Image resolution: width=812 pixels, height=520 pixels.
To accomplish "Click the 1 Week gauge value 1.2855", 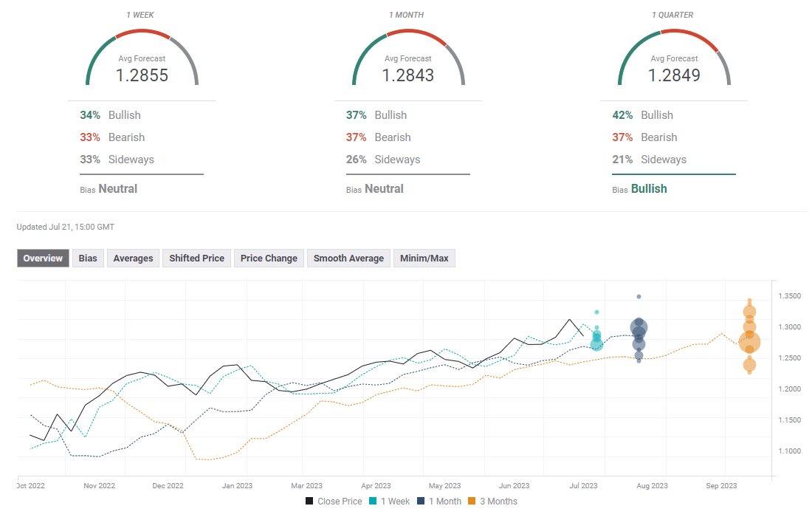I will (x=142, y=75).
